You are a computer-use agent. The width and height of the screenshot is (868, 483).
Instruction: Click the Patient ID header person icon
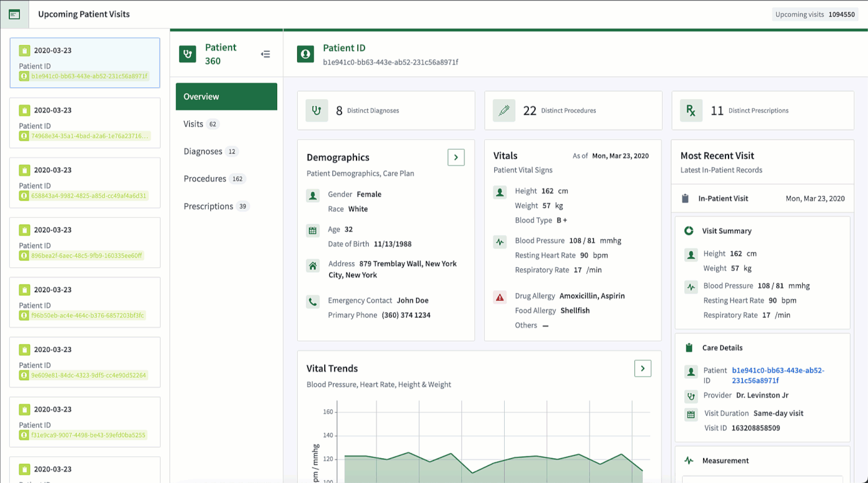coord(305,54)
